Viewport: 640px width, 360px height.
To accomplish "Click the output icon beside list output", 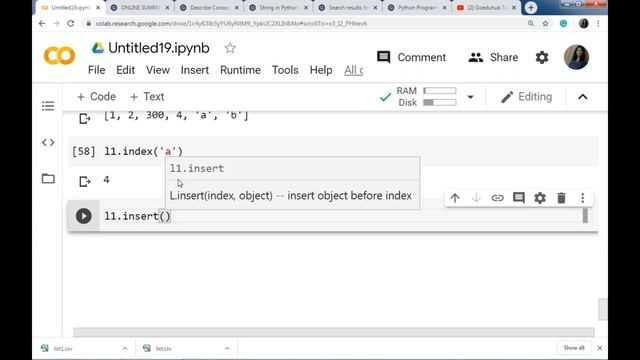I will tap(84, 119).
